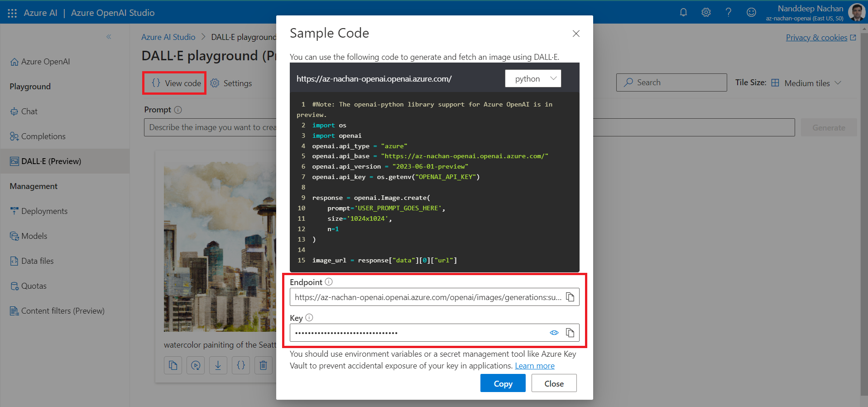Close the Sample Code dialog with X
The width and height of the screenshot is (868, 407).
pyautogui.click(x=576, y=34)
